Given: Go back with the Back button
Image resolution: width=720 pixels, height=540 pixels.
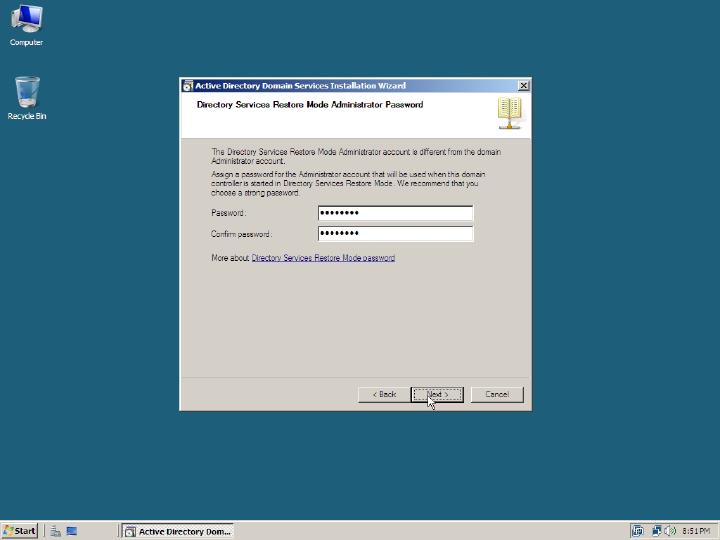Looking at the screenshot, I should [x=384, y=394].
